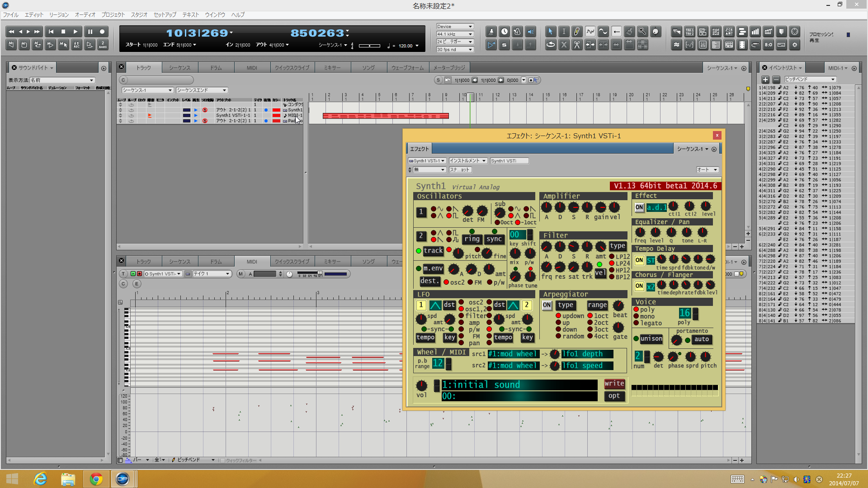Select the HP12 filter type
Viewport: 868px width, 488px height.
619,270
